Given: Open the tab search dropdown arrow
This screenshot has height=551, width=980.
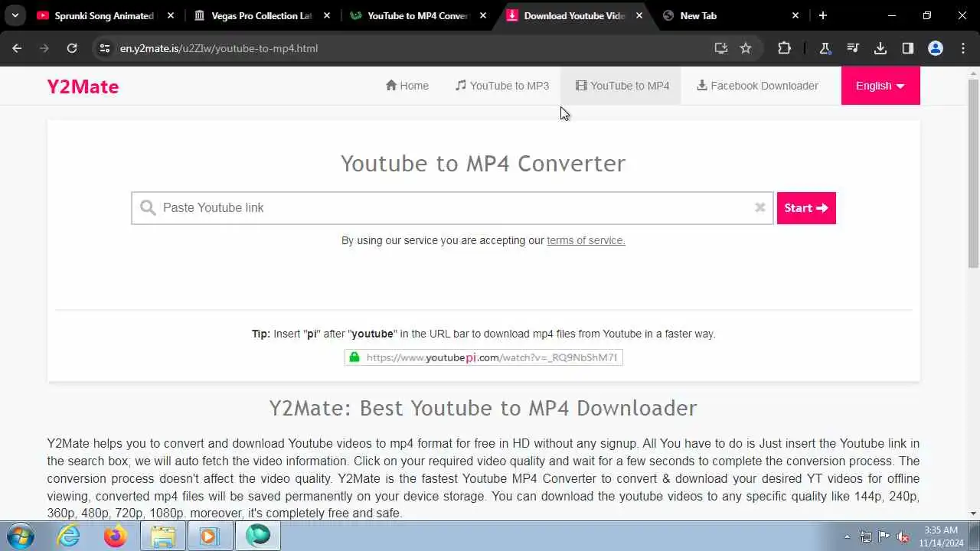Looking at the screenshot, I should point(15,15).
